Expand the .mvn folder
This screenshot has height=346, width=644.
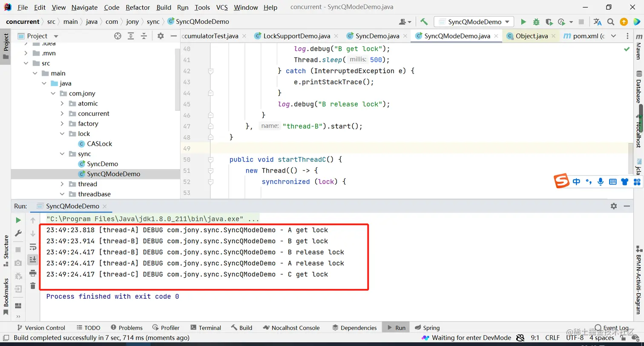(26, 53)
